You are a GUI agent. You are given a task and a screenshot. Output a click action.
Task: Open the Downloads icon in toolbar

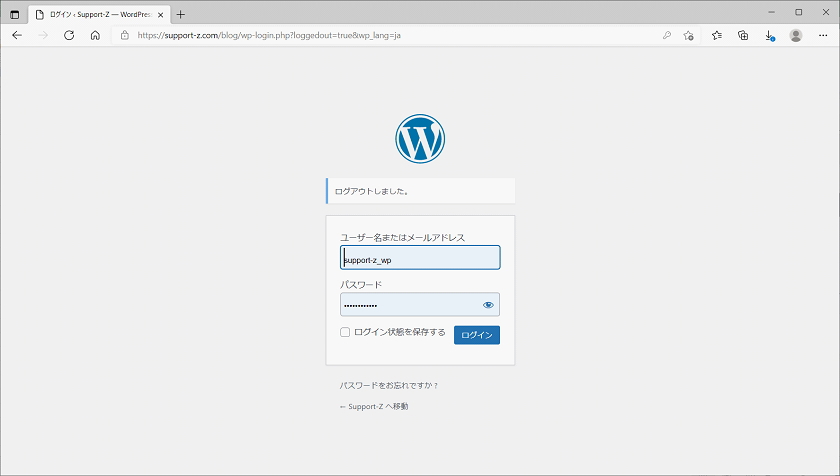point(769,35)
